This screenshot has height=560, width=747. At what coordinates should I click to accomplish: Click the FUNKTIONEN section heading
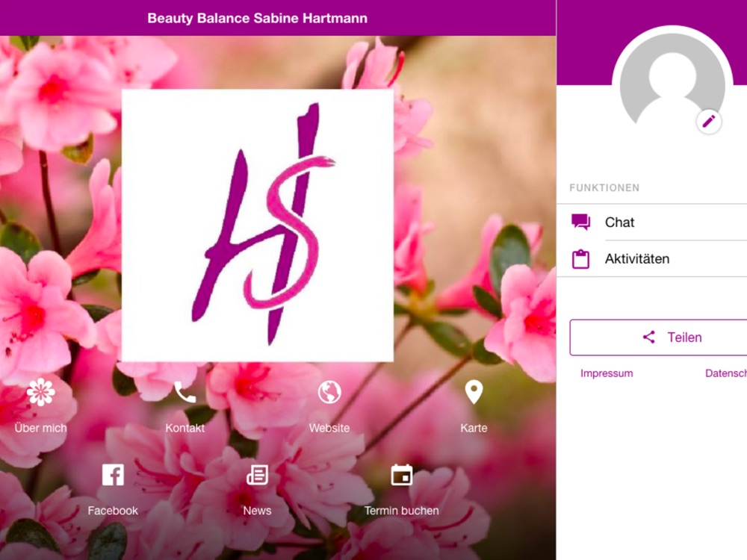[x=604, y=187]
